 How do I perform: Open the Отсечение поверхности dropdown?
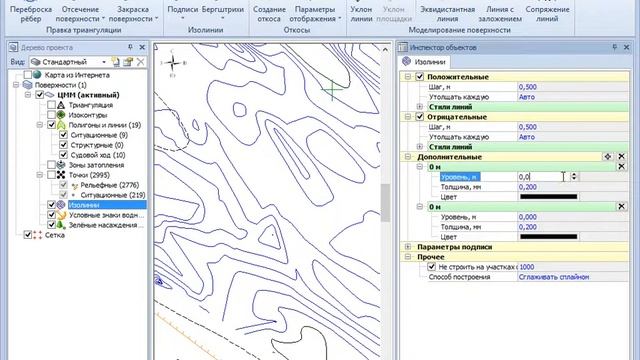[80, 14]
